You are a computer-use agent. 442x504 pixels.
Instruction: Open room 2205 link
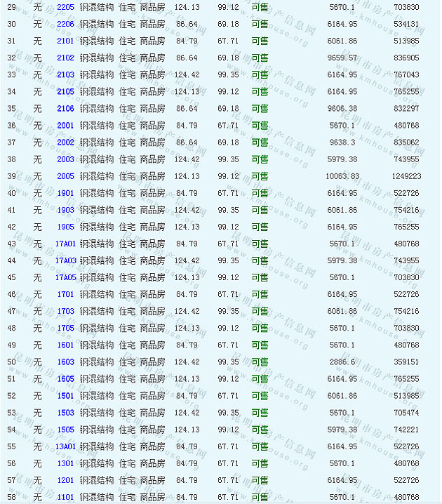[65, 7]
